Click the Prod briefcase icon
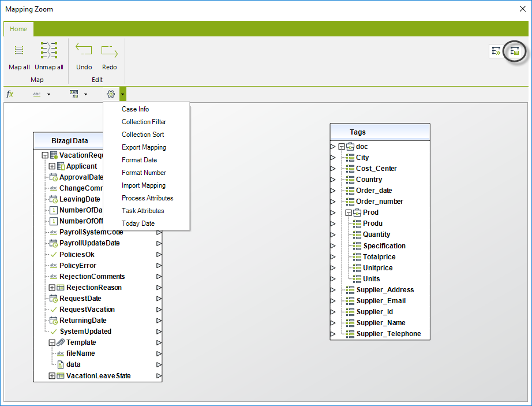Viewport: 532px width, 406px height. (x=357, y=213)
